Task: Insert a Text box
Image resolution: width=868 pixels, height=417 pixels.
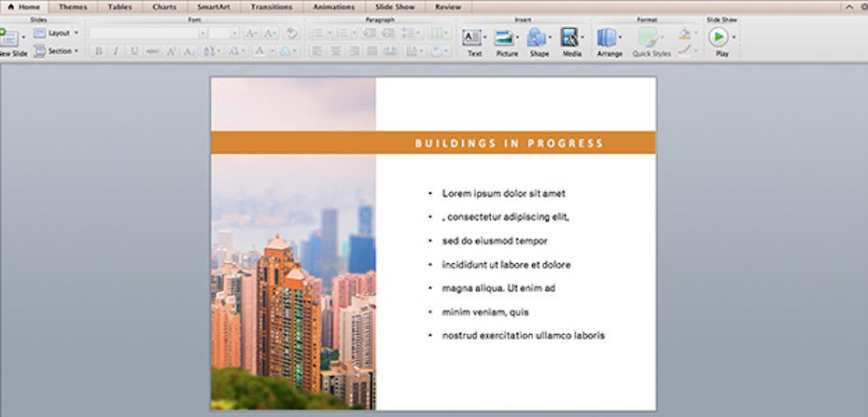Action: pos(471,37)
